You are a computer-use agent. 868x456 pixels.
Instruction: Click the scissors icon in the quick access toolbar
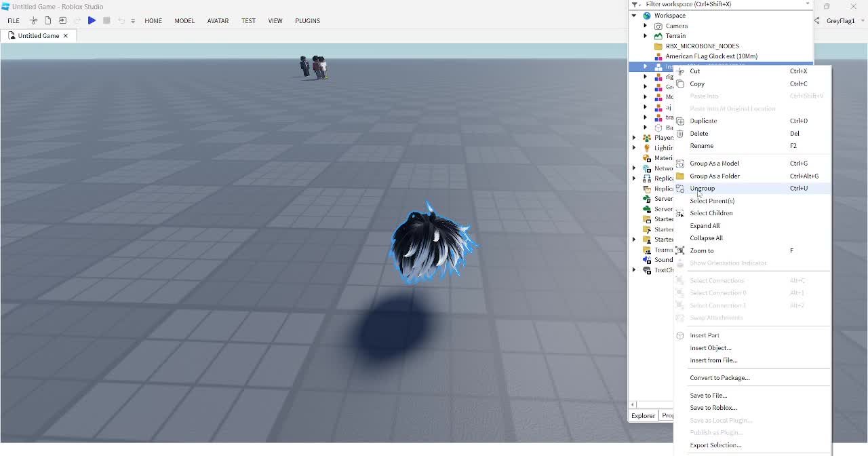(33, 21)
